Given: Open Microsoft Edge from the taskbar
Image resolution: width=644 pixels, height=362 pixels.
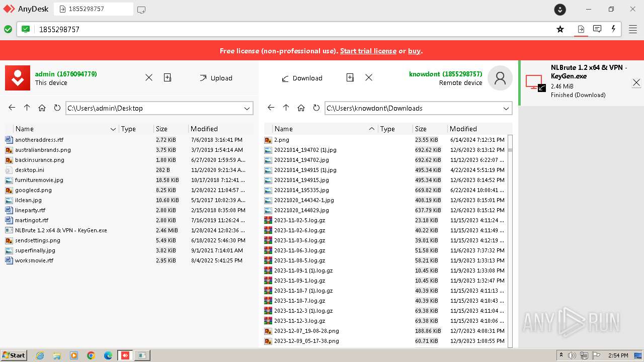Looking at the screenshot, I should click(x=108, y=355).
